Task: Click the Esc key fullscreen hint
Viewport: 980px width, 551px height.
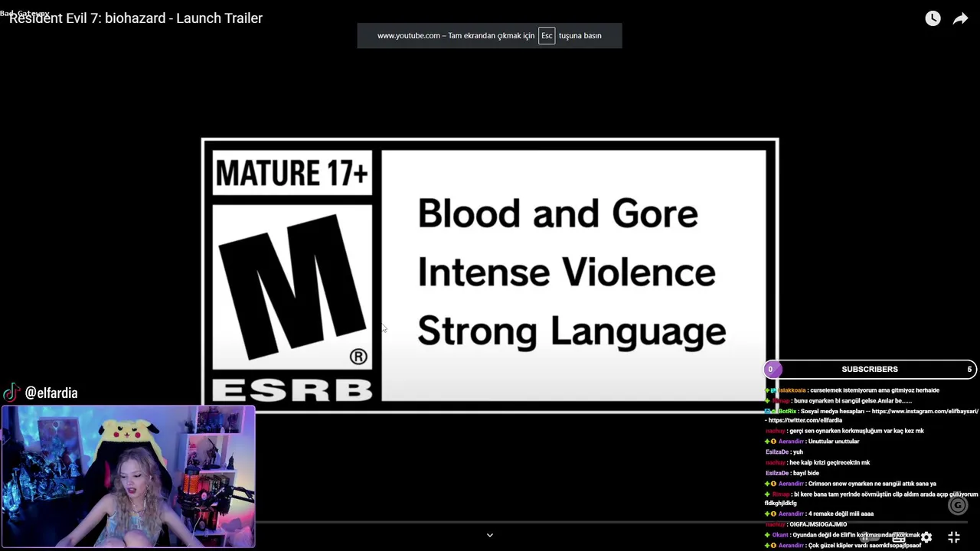Action: (547, 35)
